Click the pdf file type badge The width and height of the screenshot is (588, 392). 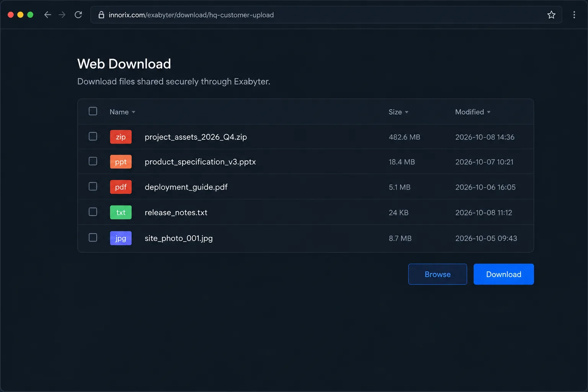click(121, 187)
